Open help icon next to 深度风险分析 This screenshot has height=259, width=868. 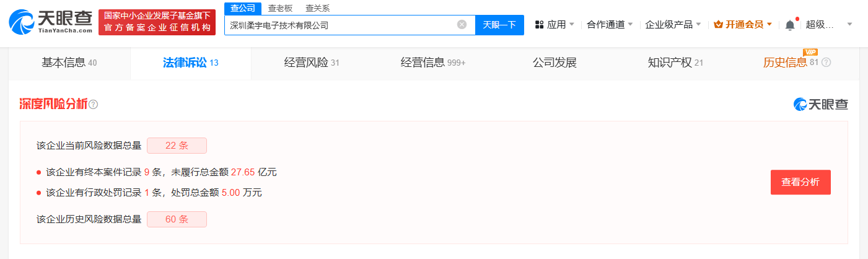pos(93,104)
